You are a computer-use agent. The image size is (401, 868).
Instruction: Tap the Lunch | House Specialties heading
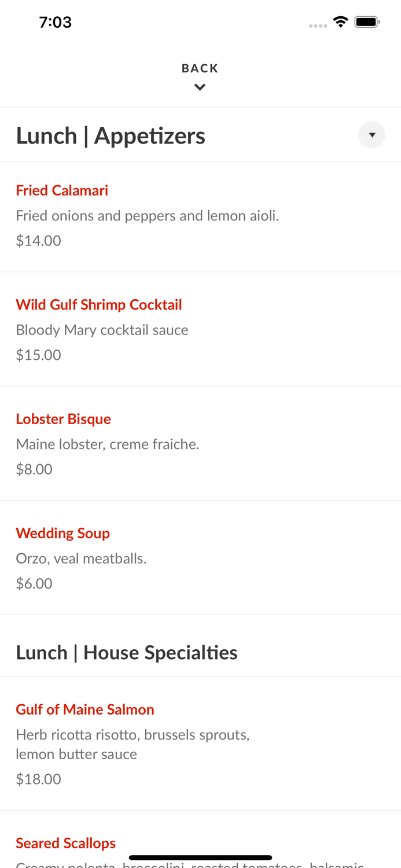127,653
